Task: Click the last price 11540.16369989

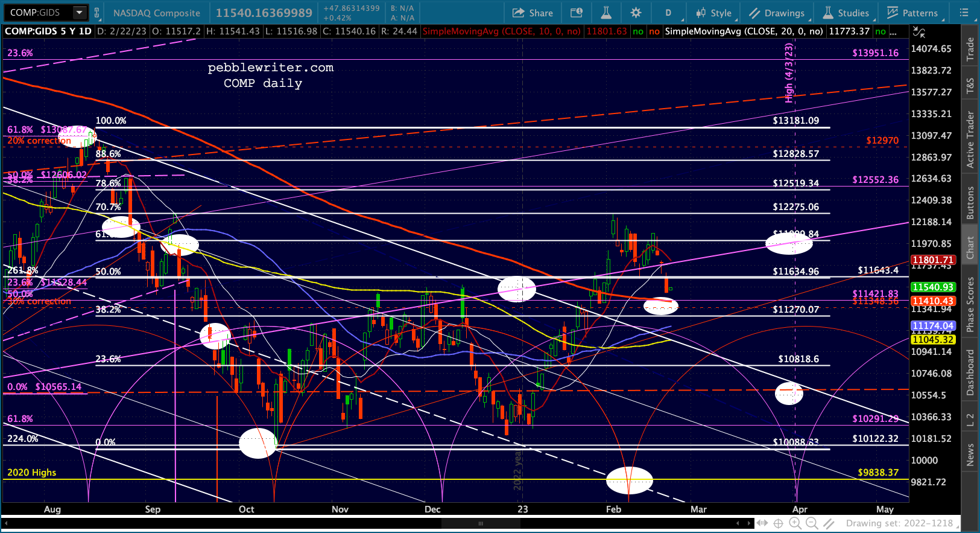Action: tap(264, 13)
